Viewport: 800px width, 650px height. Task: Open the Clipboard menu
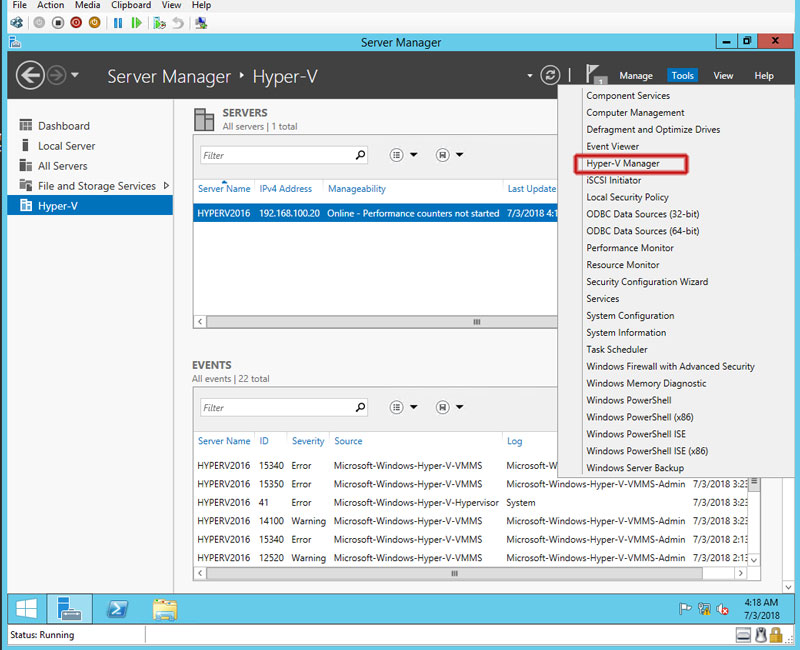[x=131, y=5]
